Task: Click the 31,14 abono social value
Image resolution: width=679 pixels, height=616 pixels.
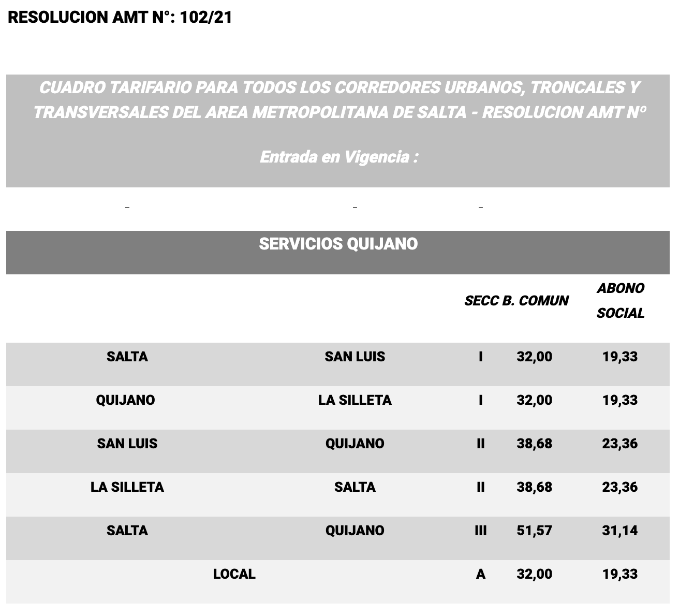Action: tap(619, 531)
